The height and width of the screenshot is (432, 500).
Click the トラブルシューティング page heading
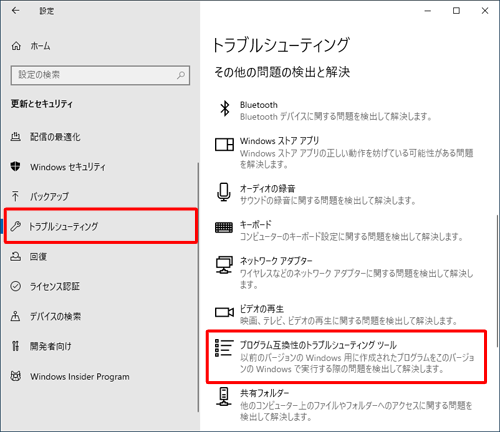click(x=281, y=45)
